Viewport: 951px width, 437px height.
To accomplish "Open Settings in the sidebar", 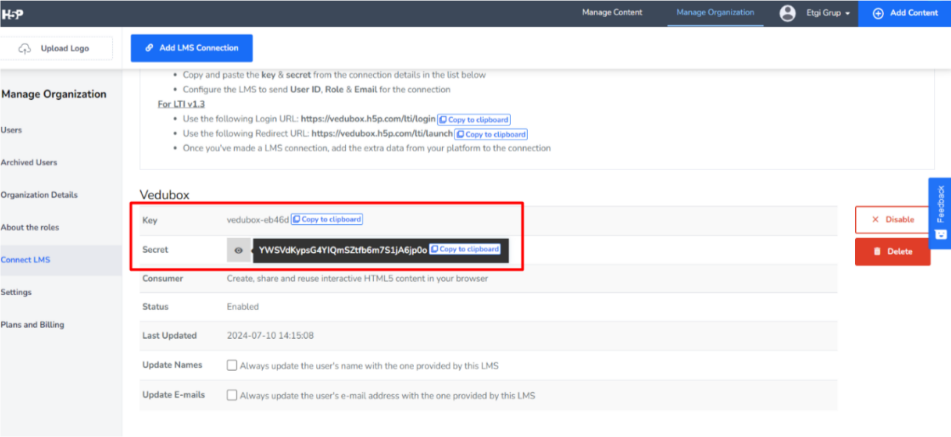I will click(x=16, y=292).
